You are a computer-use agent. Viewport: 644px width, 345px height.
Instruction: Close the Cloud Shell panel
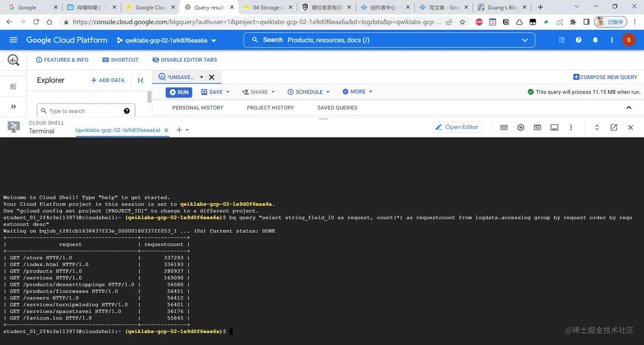click(x=631, y=127)
